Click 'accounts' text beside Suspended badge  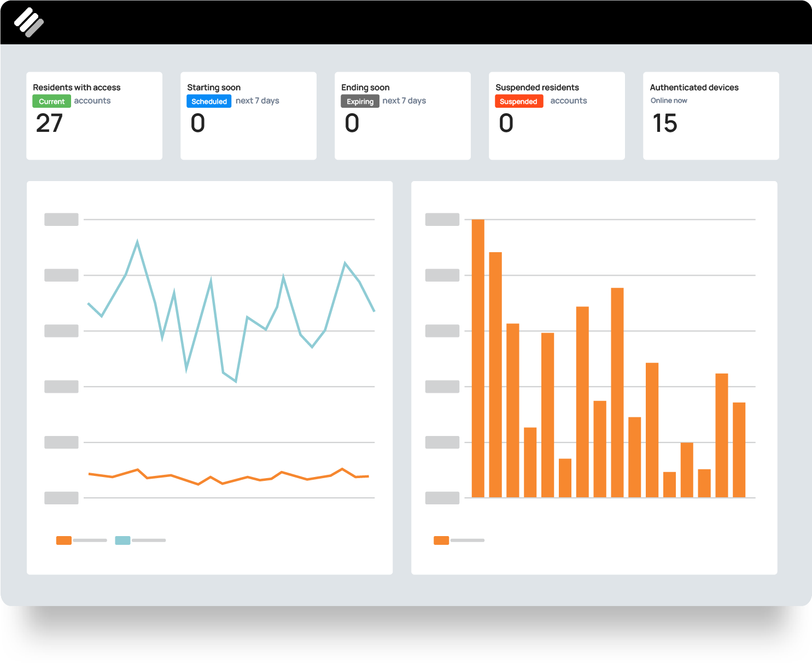(569, 101)
